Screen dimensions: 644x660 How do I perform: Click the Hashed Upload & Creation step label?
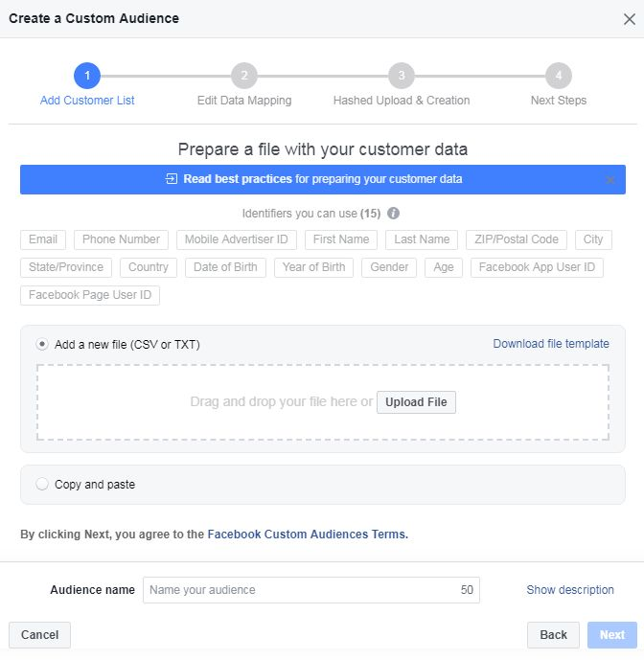coord(402,101)
